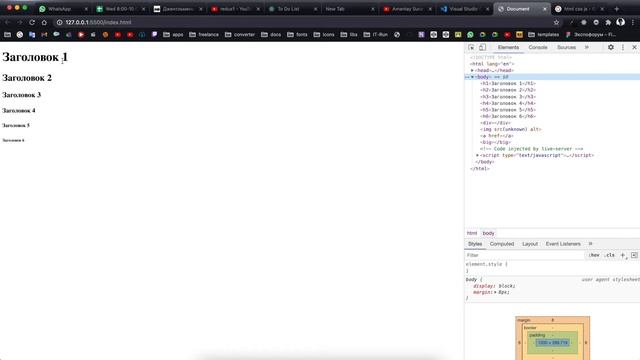
Task: Click the blue content size box in box model
Action: [x=553, y=343]
